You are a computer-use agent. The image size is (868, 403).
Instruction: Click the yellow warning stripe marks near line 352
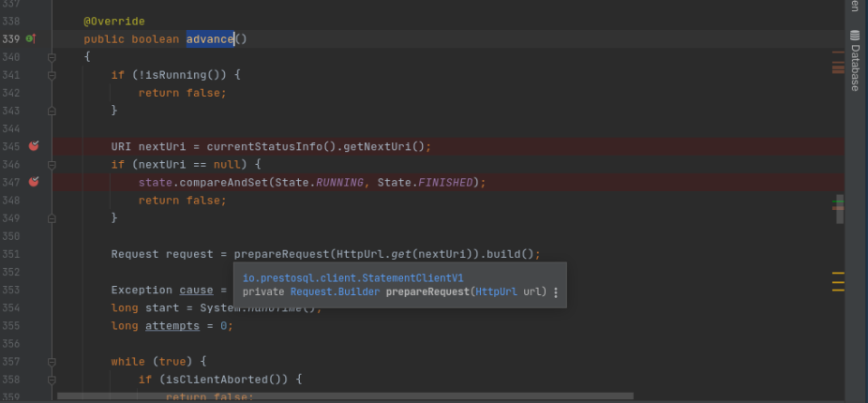coord(838,281)
